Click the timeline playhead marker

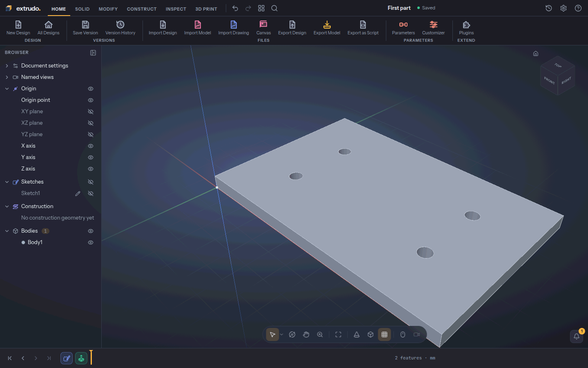pyautogui.click(x=91, y=357)
